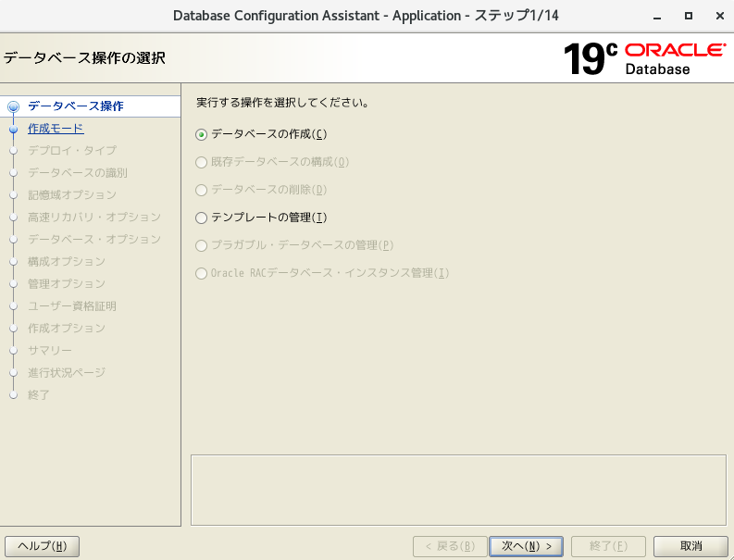This screenshot has height=560, width=734.
Task: Click the 作成モード step bullet icon
Action: (x=14, y=130)
